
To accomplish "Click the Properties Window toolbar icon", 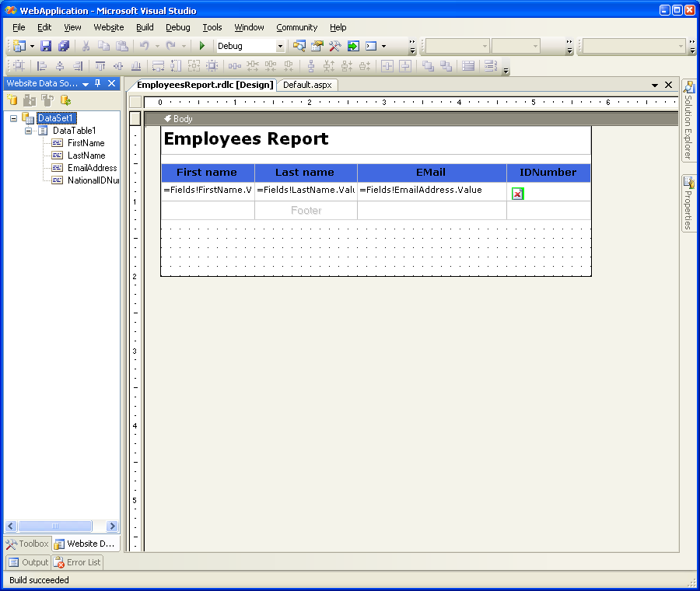I will tap(317, 46).
